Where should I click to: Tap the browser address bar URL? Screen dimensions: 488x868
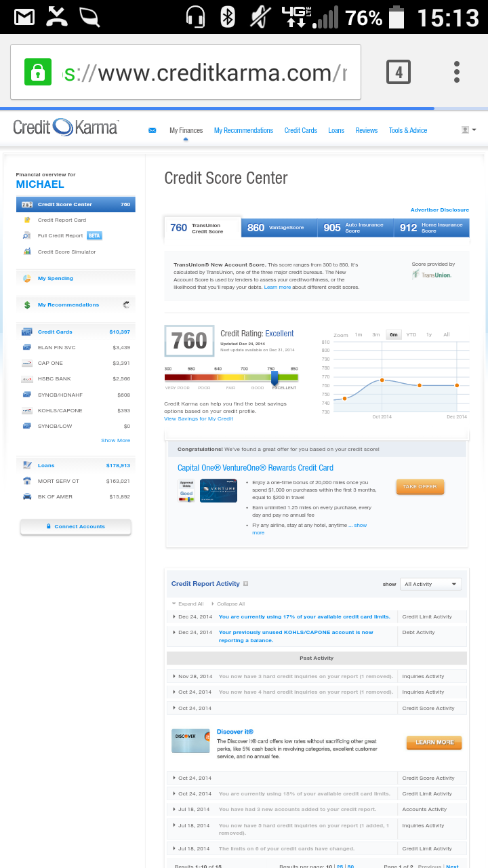(x=205, y=73)
